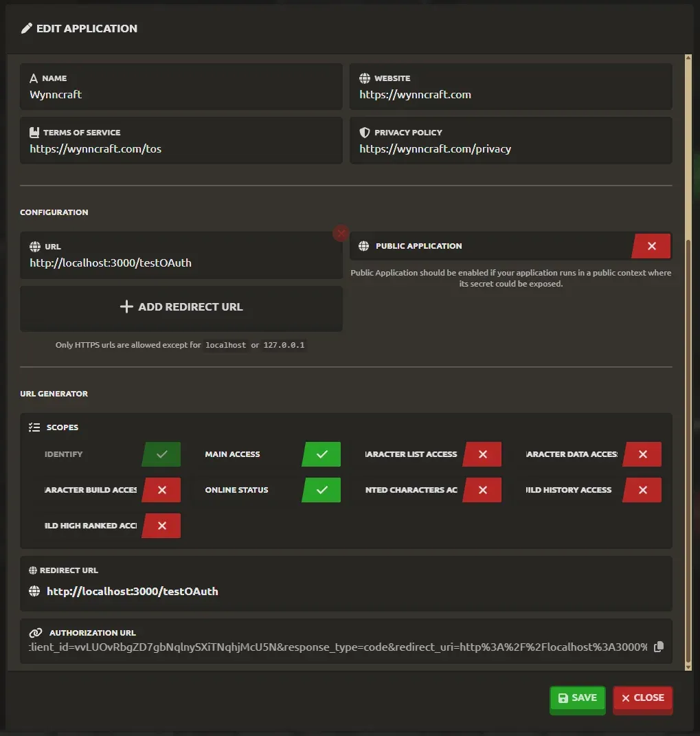Click the URL Generator section heading

(54, 393)
